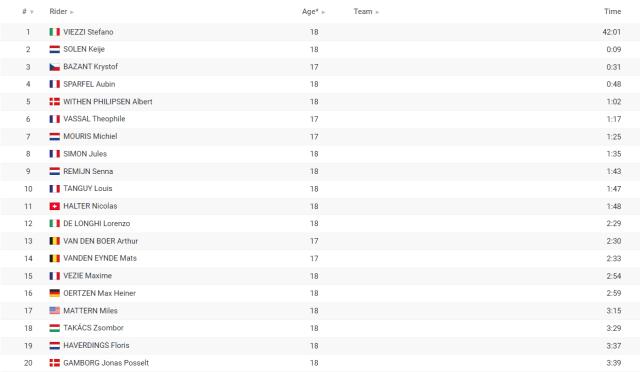
Task: Open rider profile REMIJN Senna
Action: (88, 171)
